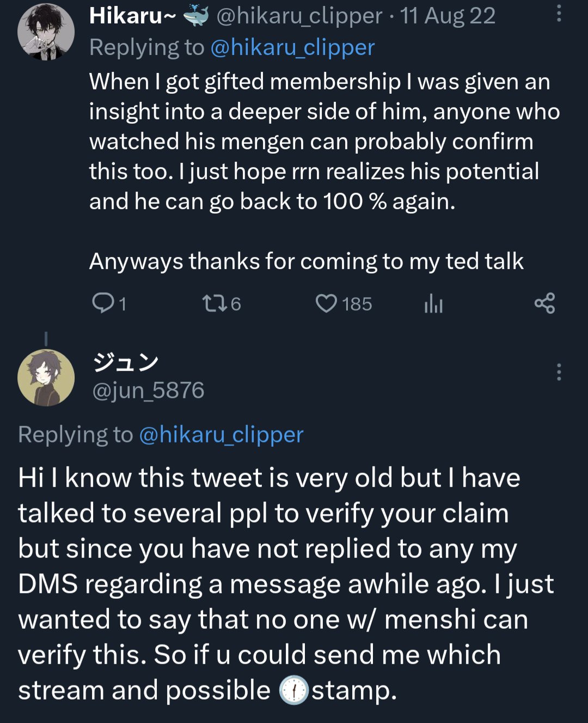The width and height of the screenshot is (588, 723).
Task: Open ジュン's profile avatar
Action: coord(46,378)
